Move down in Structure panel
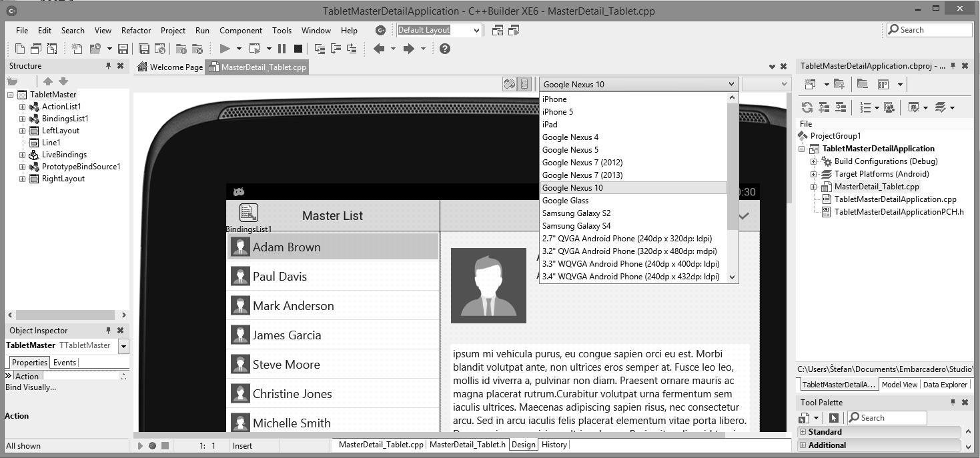The height and width of the screenshot is (458, 980). point(63,81)
